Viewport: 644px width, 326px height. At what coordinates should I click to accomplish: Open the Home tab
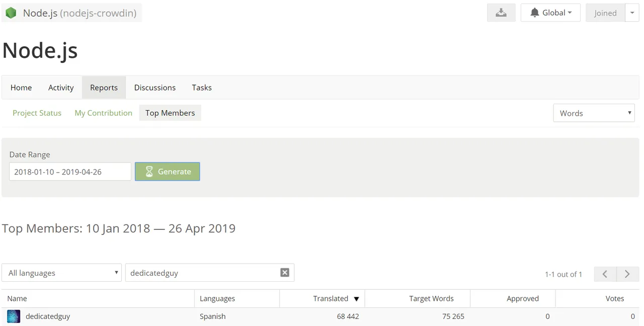(21, 88)
